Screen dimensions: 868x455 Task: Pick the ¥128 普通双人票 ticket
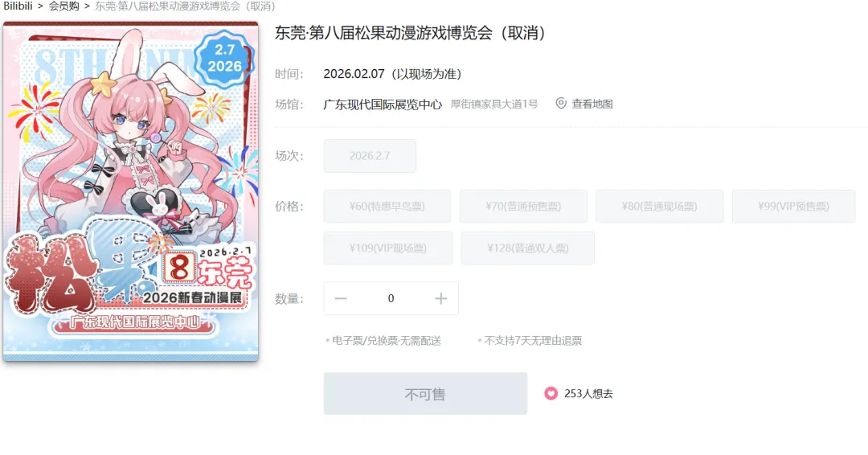(527, 248)
